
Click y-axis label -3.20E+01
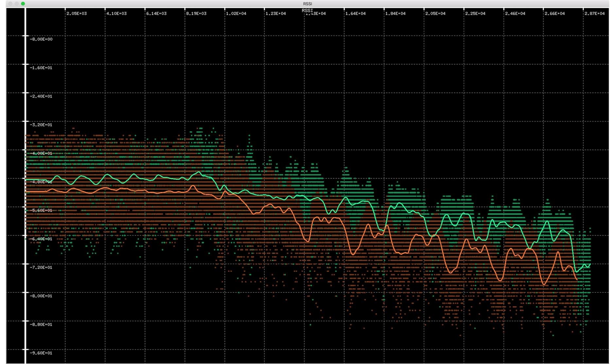point(41,125)
